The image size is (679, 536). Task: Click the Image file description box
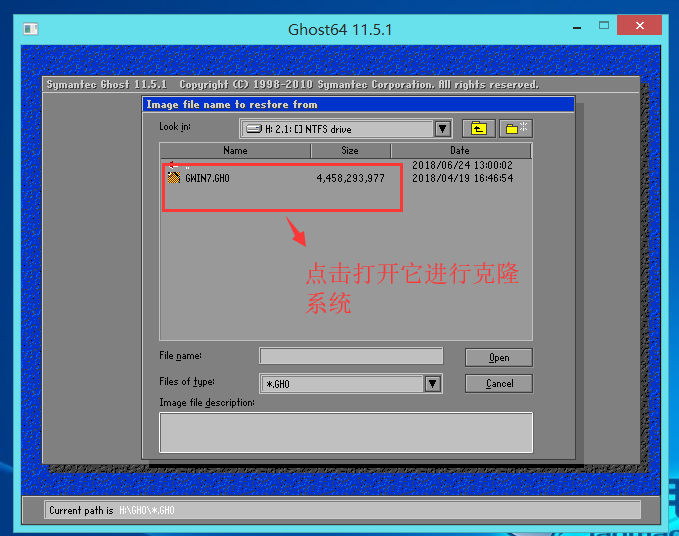(x=346, y=433)
